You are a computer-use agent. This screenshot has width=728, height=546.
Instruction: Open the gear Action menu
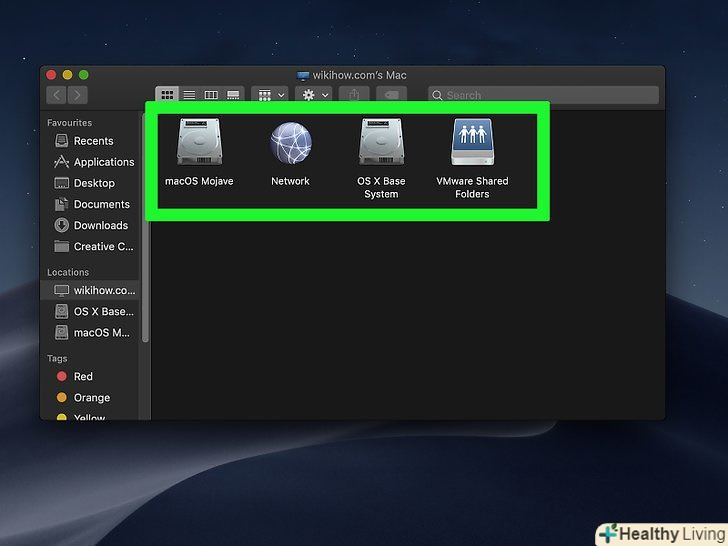pos(314,95)
